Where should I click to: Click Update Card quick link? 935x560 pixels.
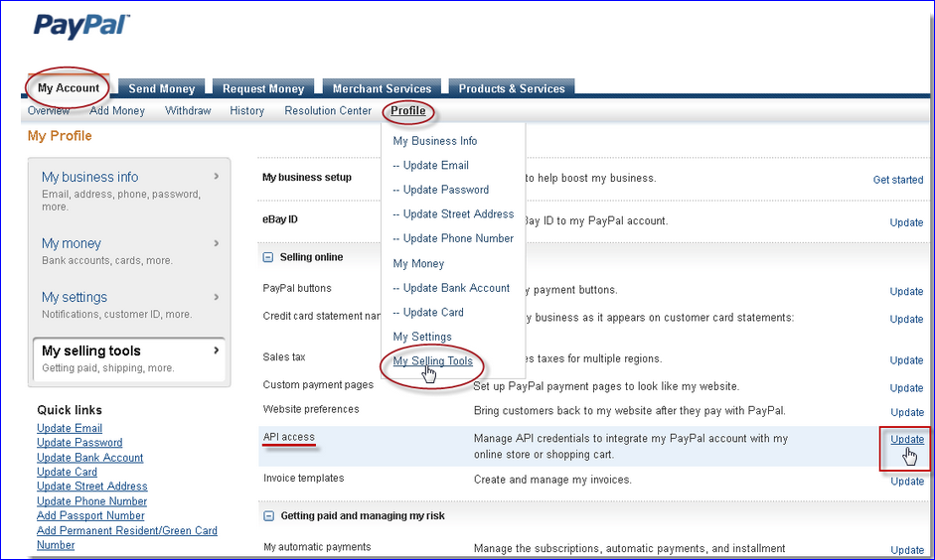[x=67, y=472]
